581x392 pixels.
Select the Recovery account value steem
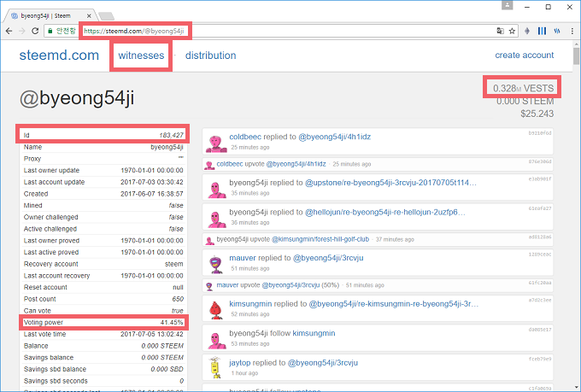coord(174,264)
